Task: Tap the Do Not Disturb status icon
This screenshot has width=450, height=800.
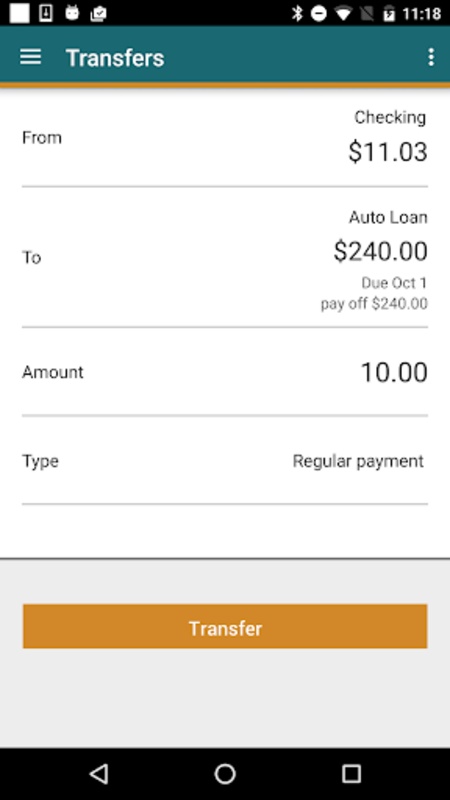Action: coord(319,14)
